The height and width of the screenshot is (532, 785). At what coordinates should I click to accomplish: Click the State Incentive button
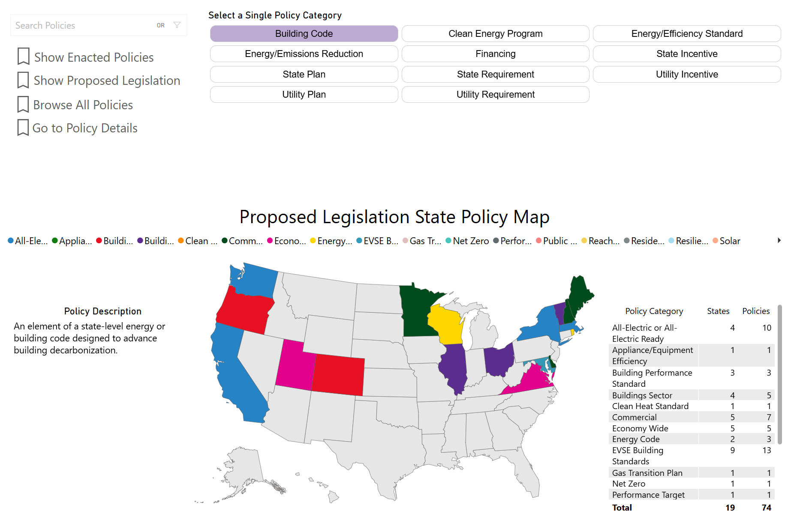click(x=686, y=54)
